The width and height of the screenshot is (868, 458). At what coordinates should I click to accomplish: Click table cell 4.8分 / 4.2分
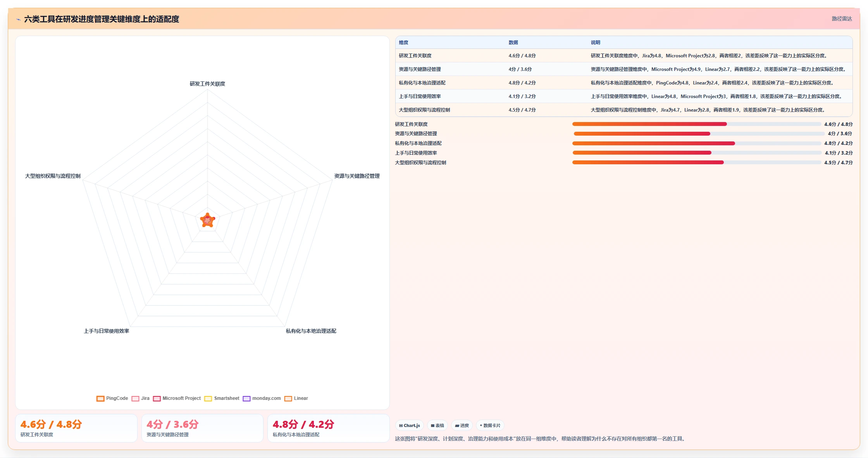point(522,83)
